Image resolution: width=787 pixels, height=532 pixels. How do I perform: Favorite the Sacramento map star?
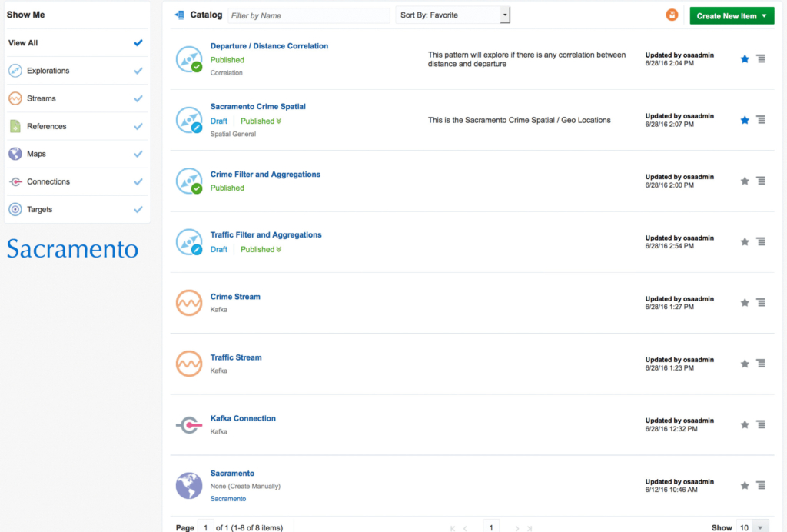tap(745, 485)
